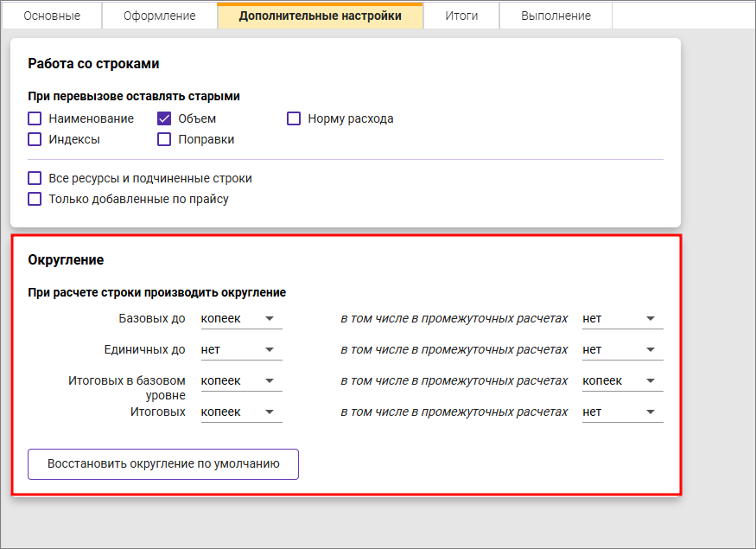The width and height of the screenshot is (756, 549).
Task: Expand the Единичных до rounding dropdown
Action: click(241, 350)
